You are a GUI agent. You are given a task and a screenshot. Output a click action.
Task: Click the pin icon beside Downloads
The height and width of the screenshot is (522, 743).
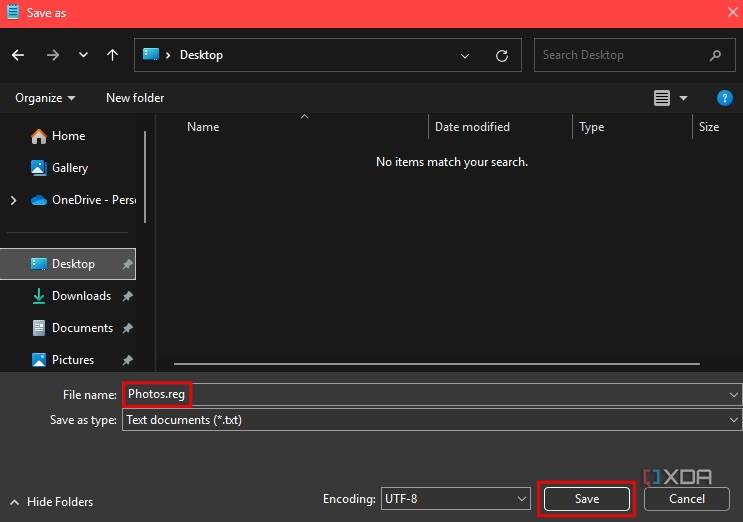click(127, 297)
